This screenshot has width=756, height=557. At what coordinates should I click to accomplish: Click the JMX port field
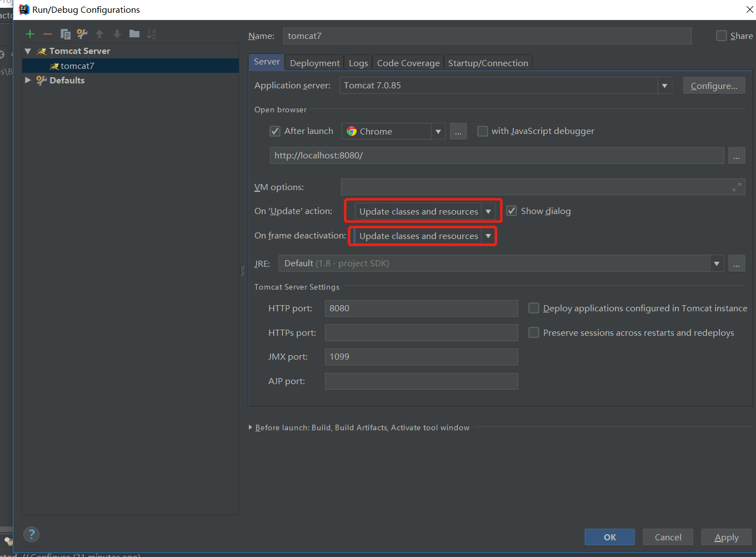[421, 357]
